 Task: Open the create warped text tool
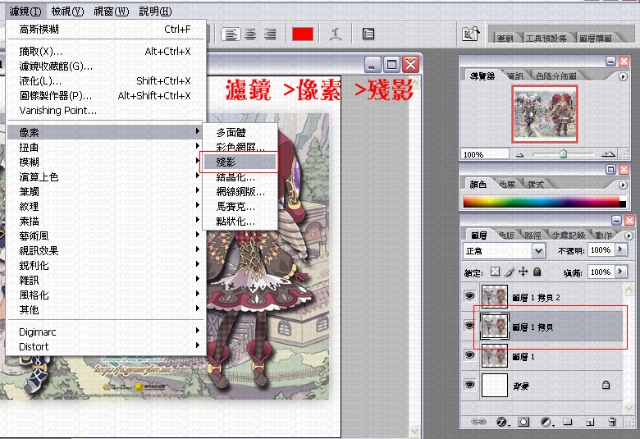tap(336, 34)
